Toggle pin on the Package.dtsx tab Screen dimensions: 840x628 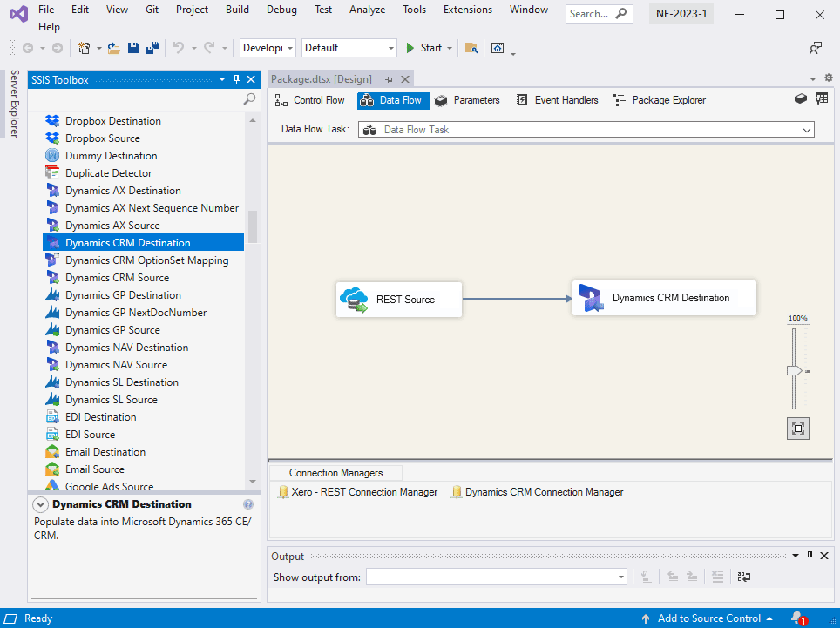click(x=389, y=79)
